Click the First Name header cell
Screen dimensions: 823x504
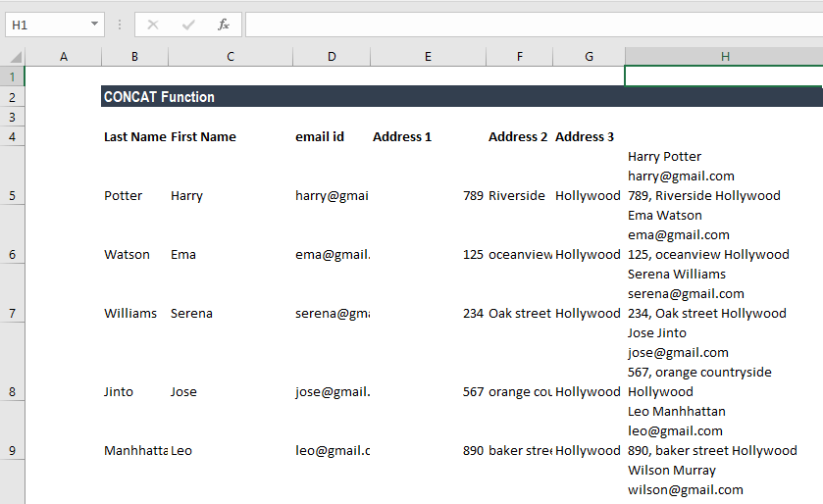[231, 137]
